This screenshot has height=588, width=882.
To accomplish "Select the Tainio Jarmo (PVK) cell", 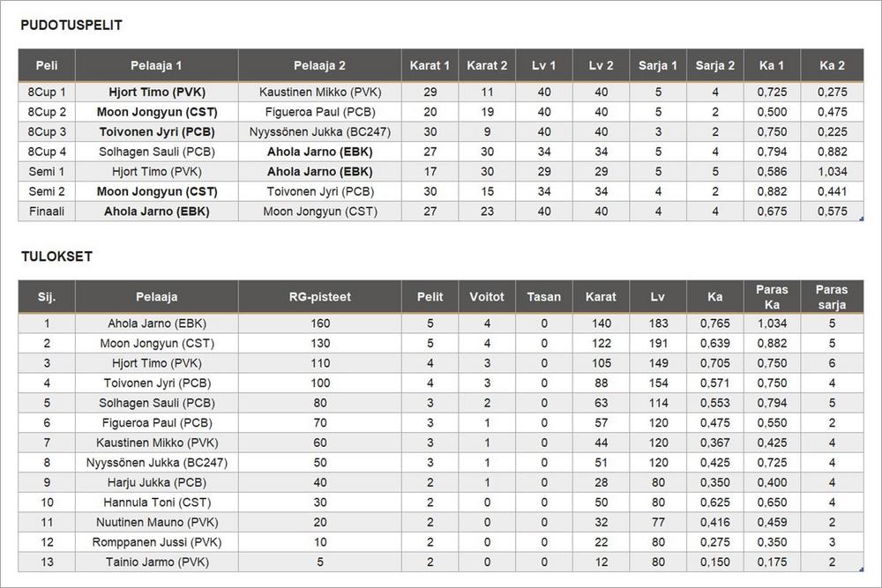I will point(156,562).
